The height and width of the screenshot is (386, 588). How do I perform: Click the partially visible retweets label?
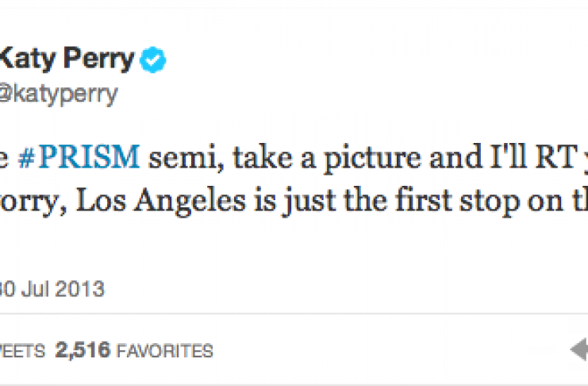[24, 350]
